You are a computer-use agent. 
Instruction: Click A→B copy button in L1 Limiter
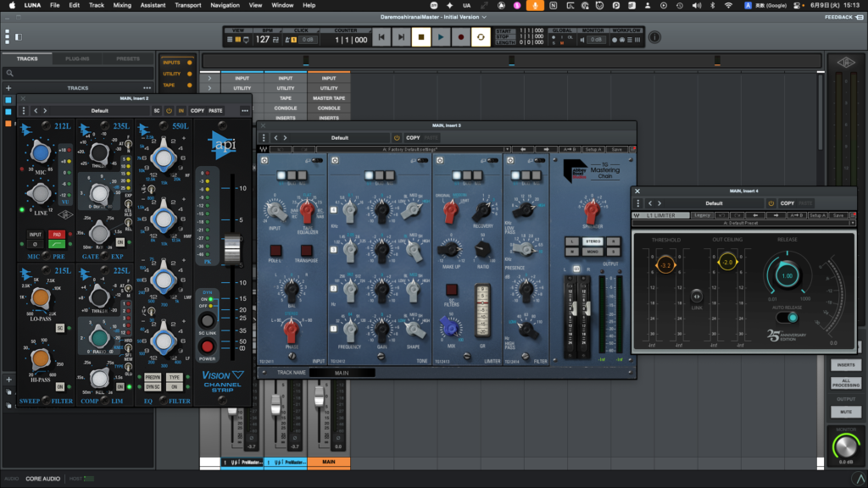point(796,215)
